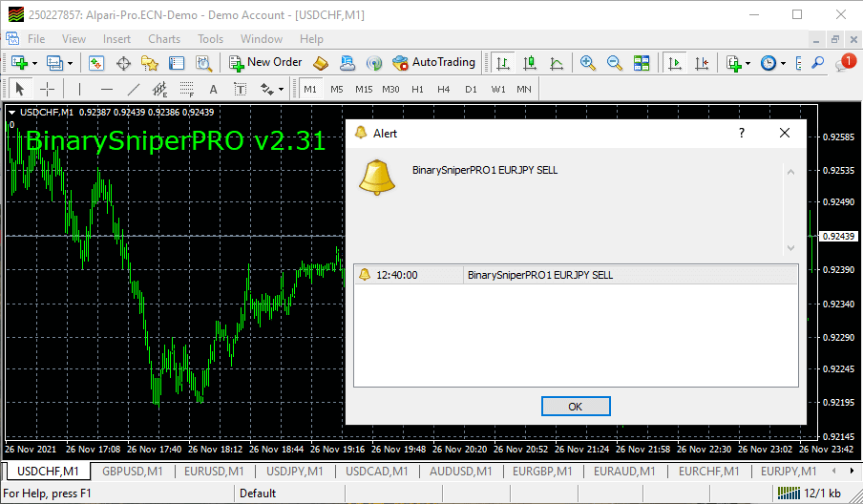
Task: Open the Insert menu
Action: tap(116, 39)
